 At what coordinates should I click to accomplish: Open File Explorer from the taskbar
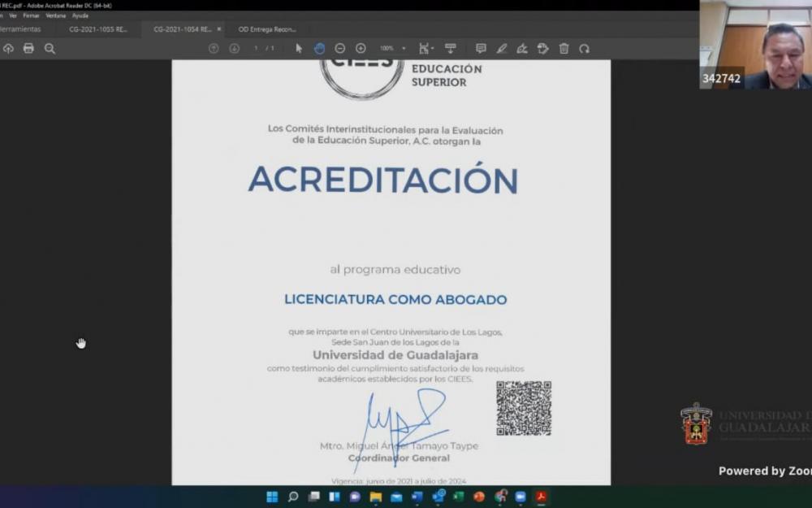click(x=375, y=497)
